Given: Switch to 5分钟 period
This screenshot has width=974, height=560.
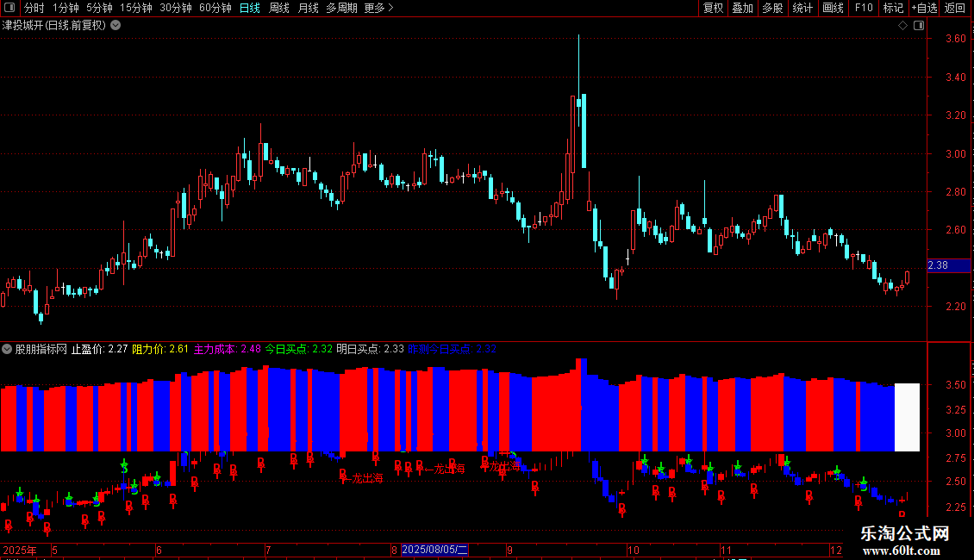Looking at the screenshot, I should pos(99,8).
